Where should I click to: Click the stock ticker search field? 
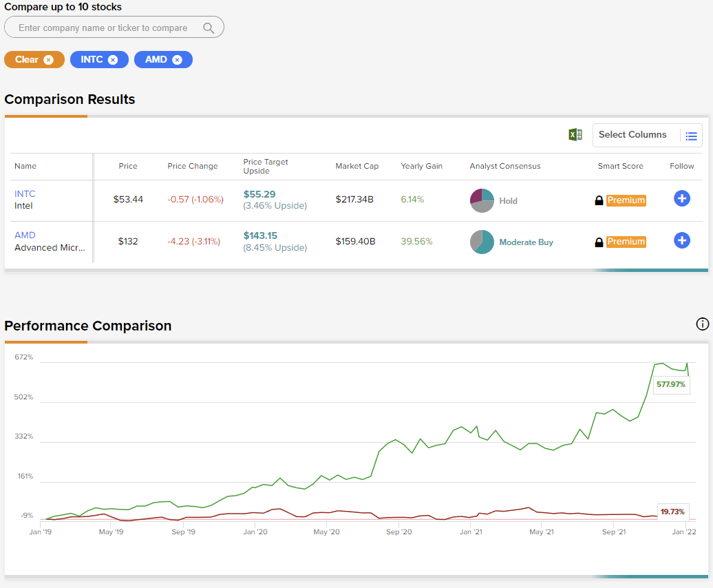click(114, 28)
